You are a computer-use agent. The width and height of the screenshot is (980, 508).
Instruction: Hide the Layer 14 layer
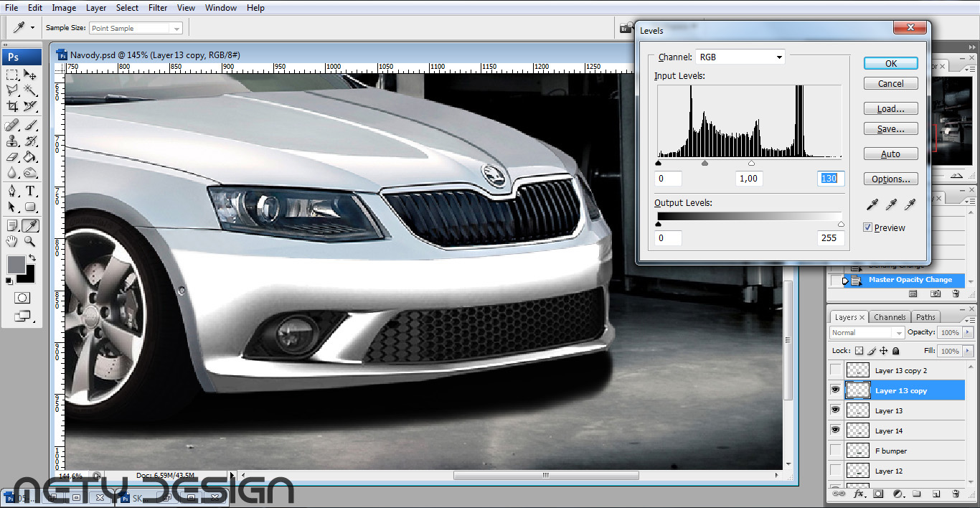835,431
